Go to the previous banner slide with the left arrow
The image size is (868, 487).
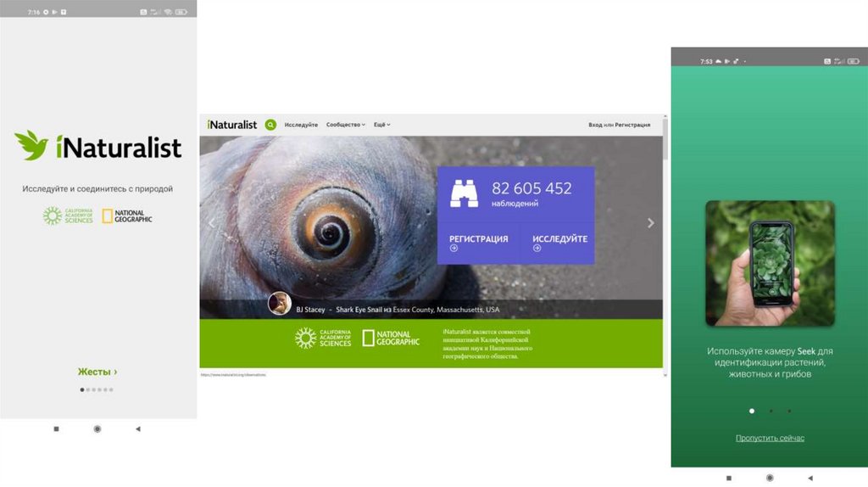pyautogui.click(x=211, y=223)
